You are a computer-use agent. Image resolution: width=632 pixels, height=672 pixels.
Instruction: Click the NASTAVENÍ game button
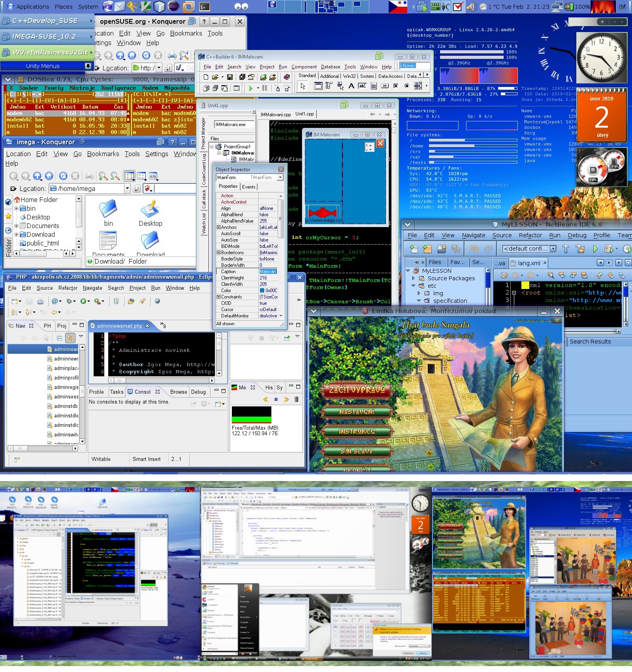tap(357, 412)
